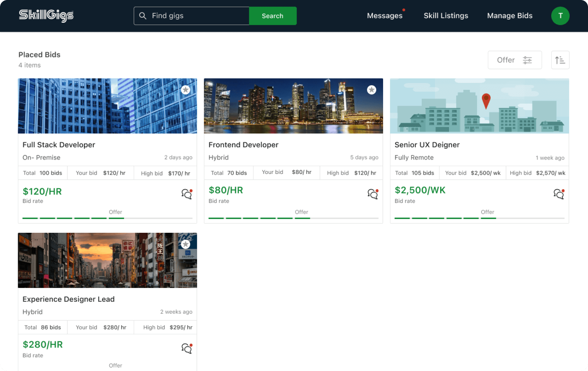Screen dimensions: 588x371
Task: Click the sort order icon
Action: 560,60
